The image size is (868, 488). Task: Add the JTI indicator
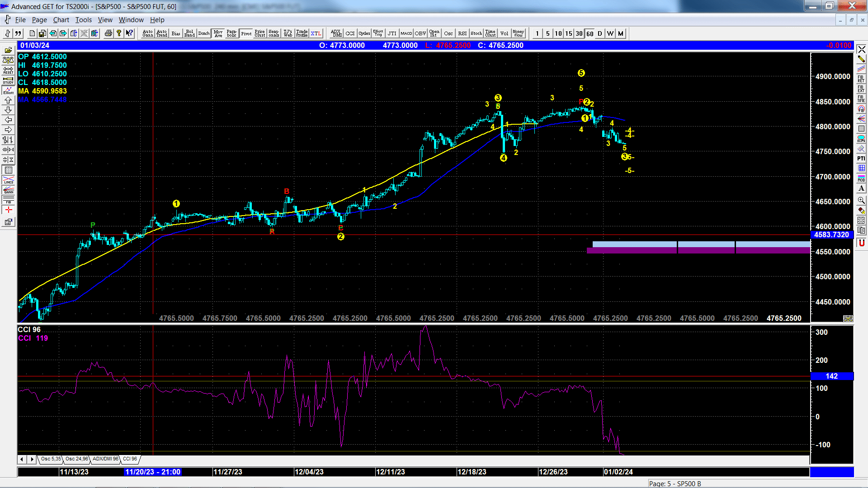coord(392,33)
